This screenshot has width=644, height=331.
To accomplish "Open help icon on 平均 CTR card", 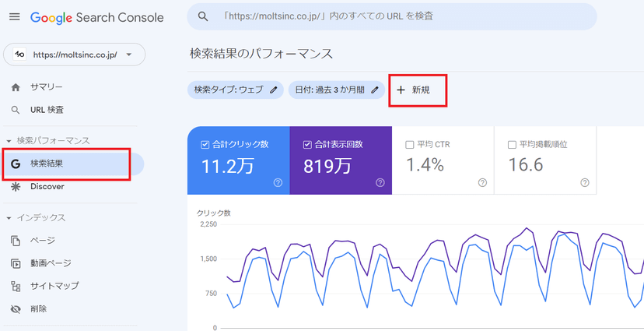I will pos(482,182).
